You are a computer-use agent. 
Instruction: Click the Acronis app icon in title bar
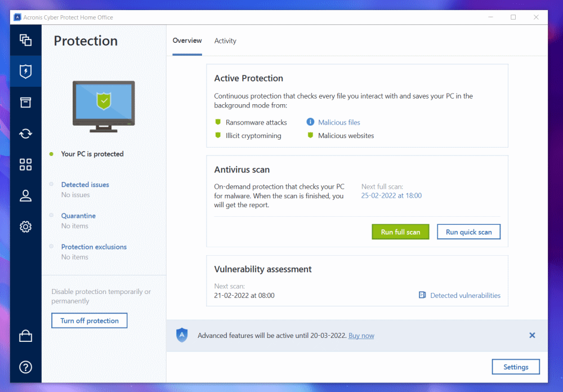pyautogui.click(x=17, y=17)
